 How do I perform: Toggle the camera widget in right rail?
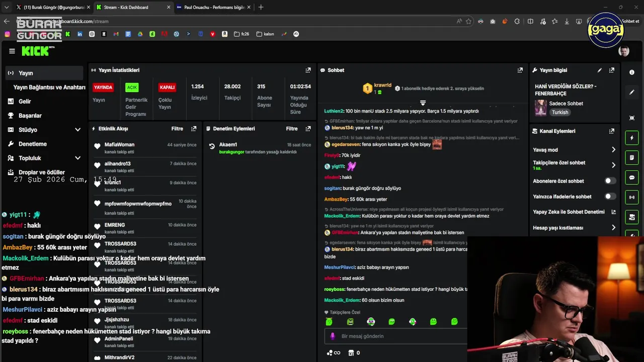pos(632,217)
